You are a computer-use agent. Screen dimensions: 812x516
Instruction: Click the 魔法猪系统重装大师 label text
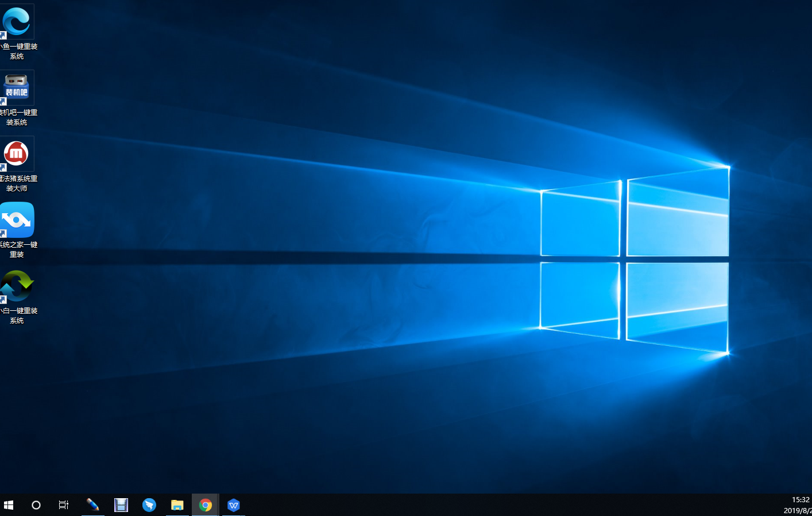[18, 183]
